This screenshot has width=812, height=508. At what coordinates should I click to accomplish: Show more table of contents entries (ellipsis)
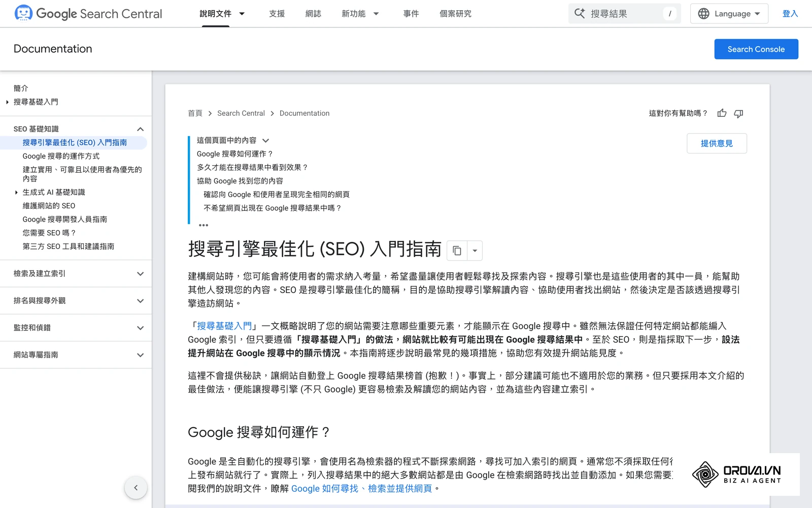coord(204,225)
